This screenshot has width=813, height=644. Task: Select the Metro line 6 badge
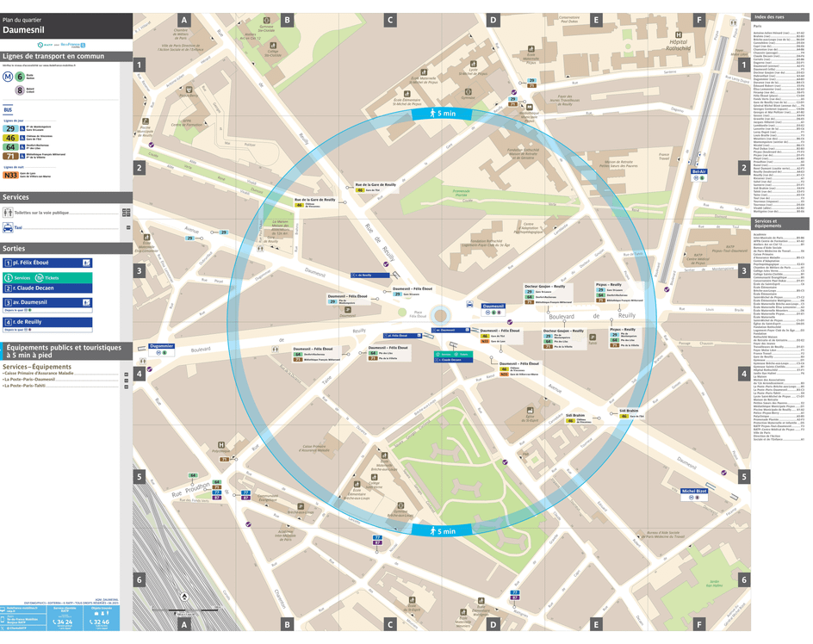click(x=18, y=76)
